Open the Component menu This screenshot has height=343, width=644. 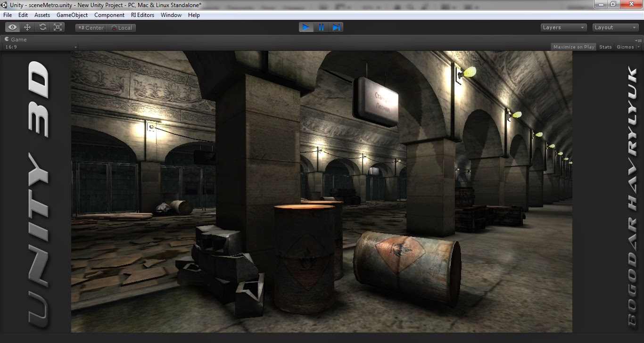(x=109, y=15)
